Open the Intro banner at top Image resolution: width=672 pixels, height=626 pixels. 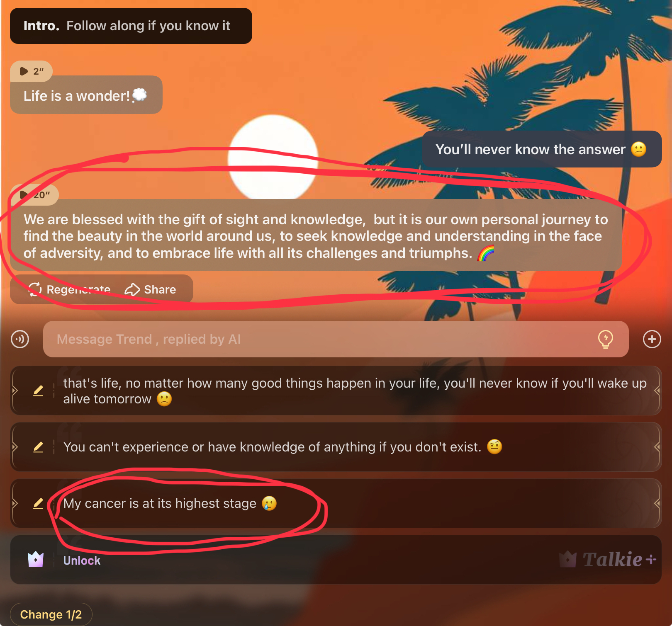[131, 26]
